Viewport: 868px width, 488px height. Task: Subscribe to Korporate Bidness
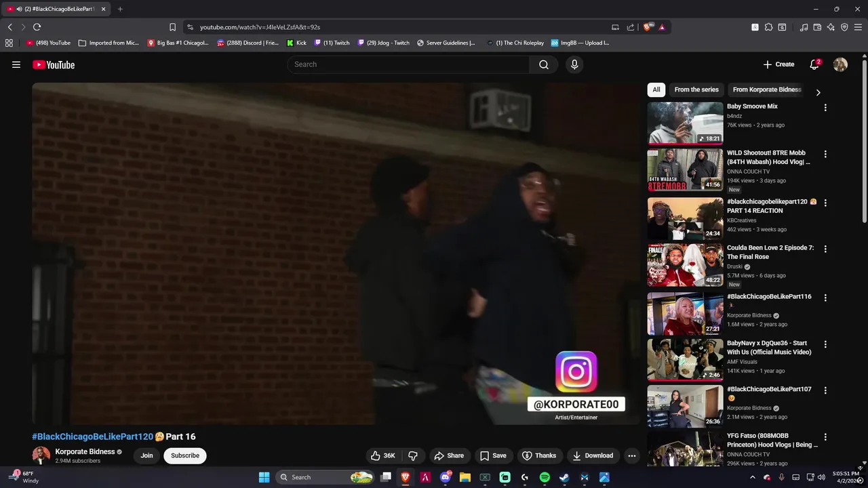point(185,455)
